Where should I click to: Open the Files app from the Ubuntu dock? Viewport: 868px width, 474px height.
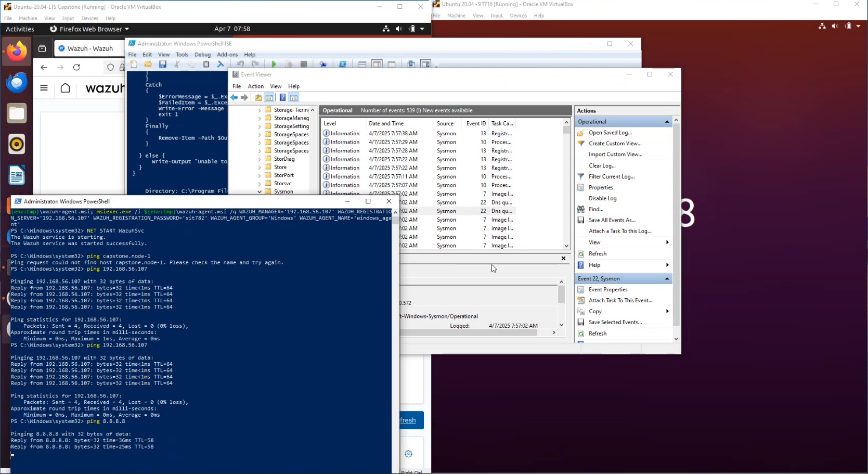click(x=17, y=113)
